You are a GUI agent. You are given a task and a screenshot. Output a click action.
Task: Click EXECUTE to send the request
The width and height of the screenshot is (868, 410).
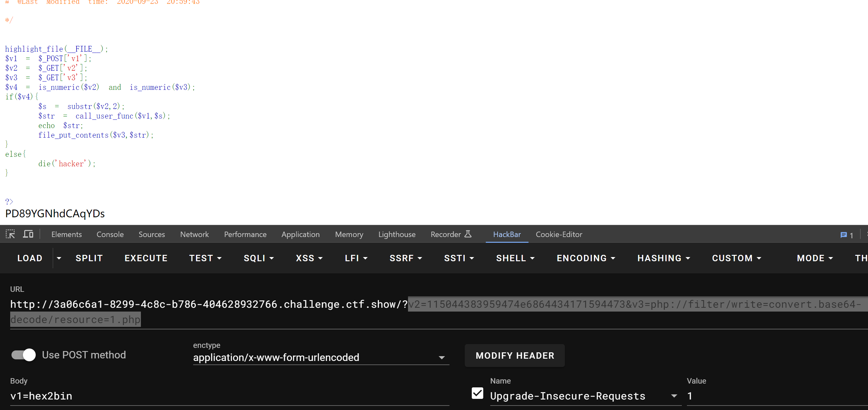coord(146,258)
